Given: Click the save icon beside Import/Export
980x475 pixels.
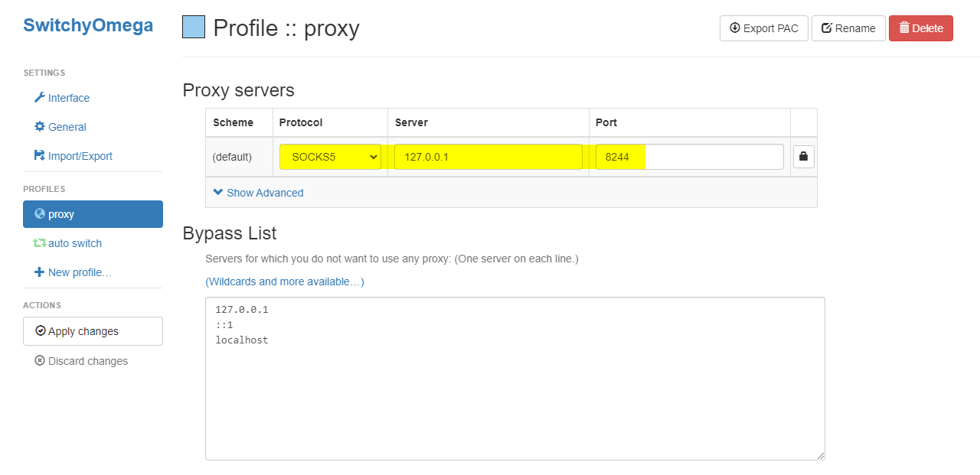Looking at the screenshot, I should point(40,156).
